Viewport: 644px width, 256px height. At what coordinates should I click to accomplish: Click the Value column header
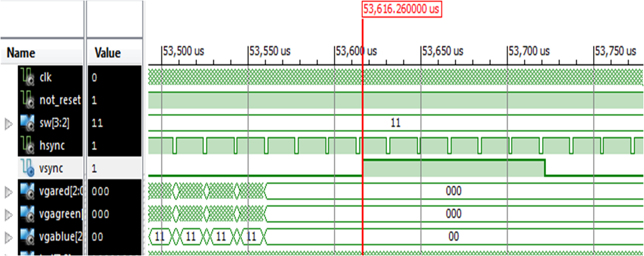108,53
